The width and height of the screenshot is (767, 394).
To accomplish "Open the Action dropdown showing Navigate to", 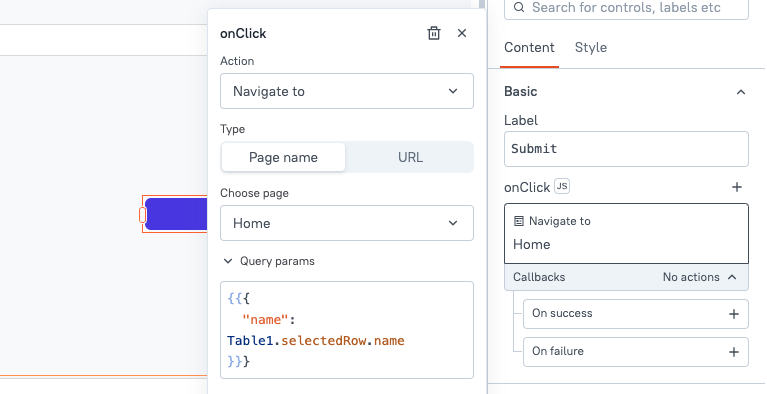I will tap(347, 91).
